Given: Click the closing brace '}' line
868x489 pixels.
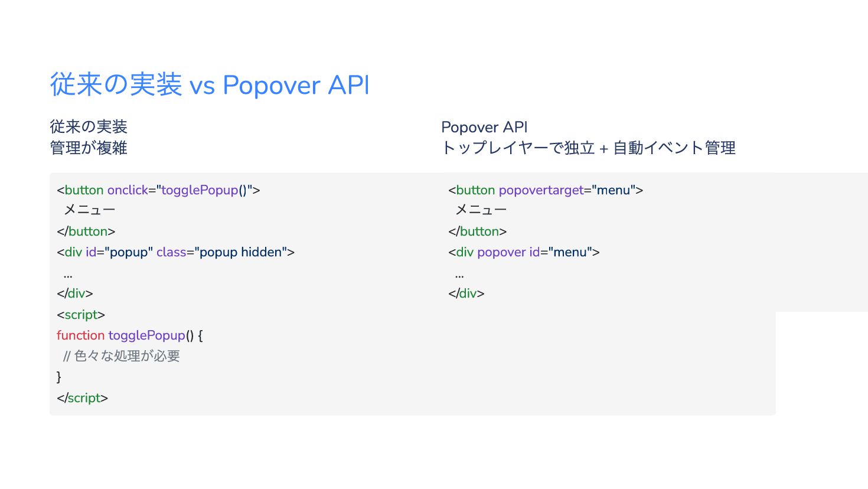Looking at the screenshot, I should pos(59,377).
